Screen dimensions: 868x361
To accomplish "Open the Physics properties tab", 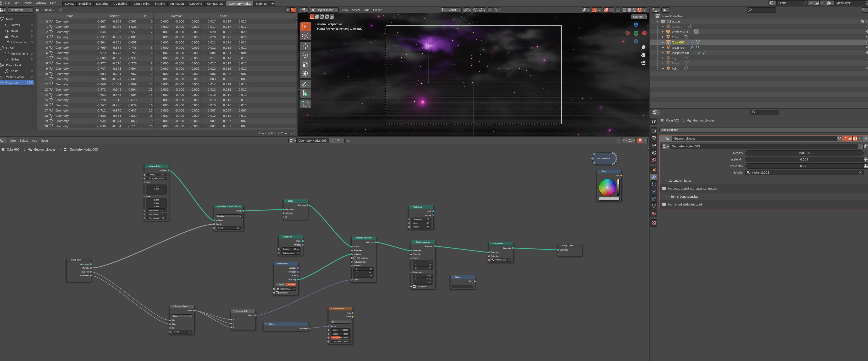I will coord(654,192).
